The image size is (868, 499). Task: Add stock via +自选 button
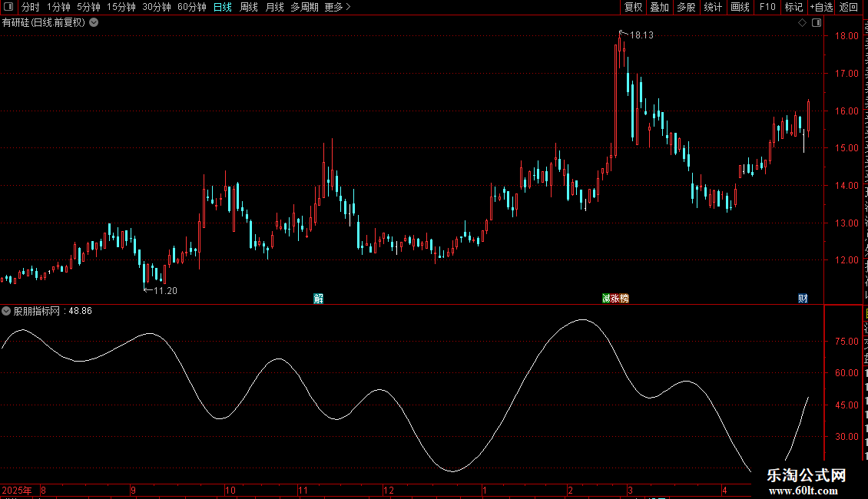pos(821,7)
